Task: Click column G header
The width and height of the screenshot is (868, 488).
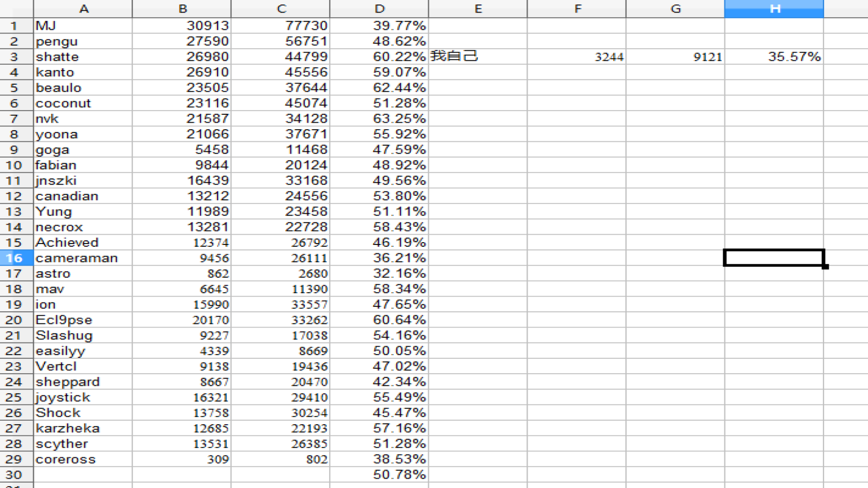Action: [675, 9]
